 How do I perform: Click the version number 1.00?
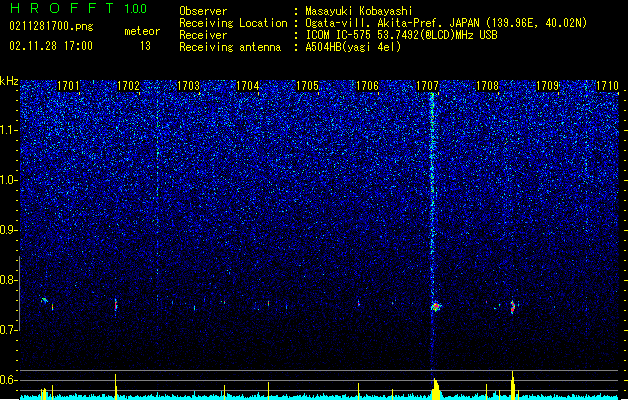[x=136, y=9]
